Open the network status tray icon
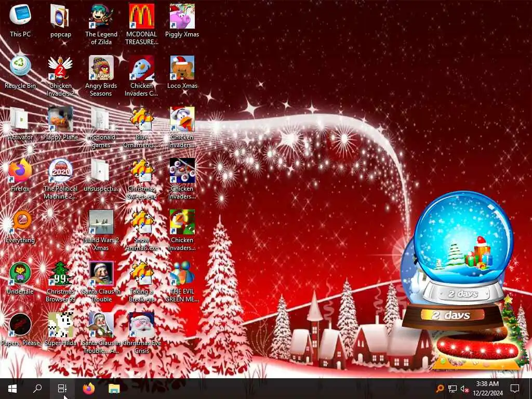Screen dimensions: 532x399 click(453, 389)
